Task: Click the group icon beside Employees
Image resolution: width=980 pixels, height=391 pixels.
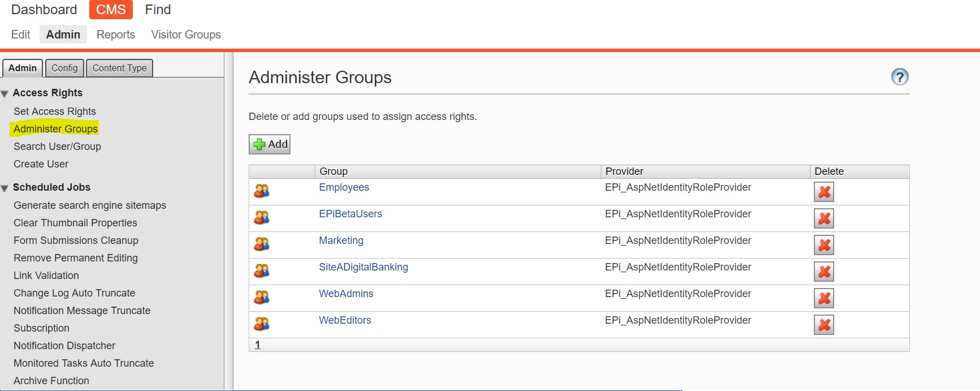Action: (261, 191)
